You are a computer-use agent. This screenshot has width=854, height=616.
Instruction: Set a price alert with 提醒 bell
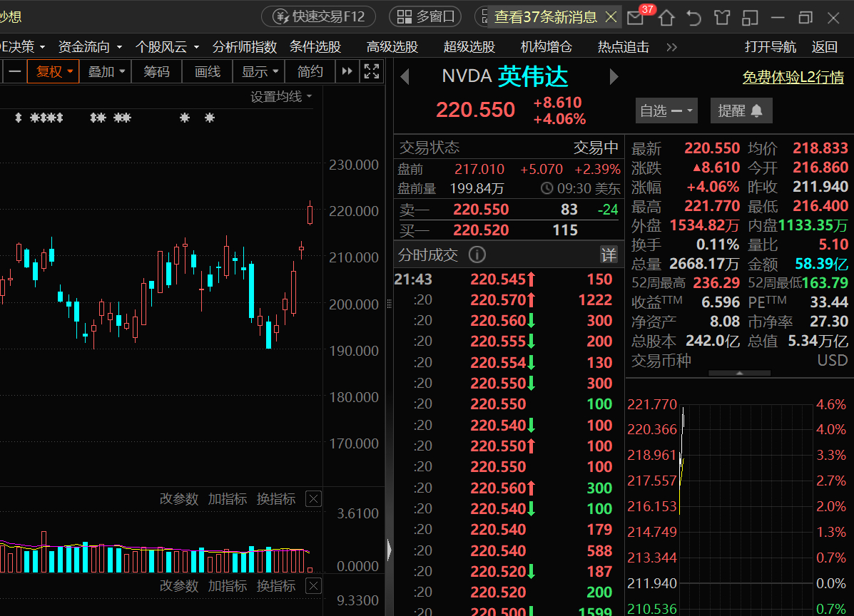click(741, 111)
